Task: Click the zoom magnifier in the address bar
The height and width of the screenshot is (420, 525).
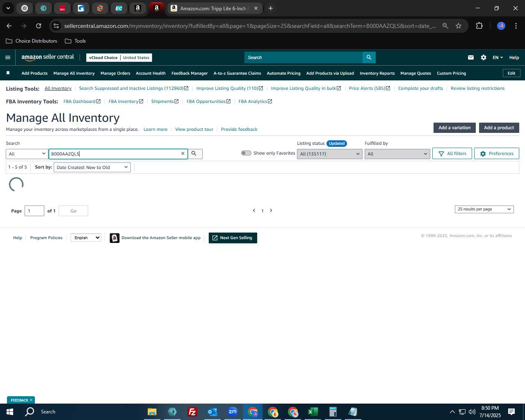Action: click(445, 26)
